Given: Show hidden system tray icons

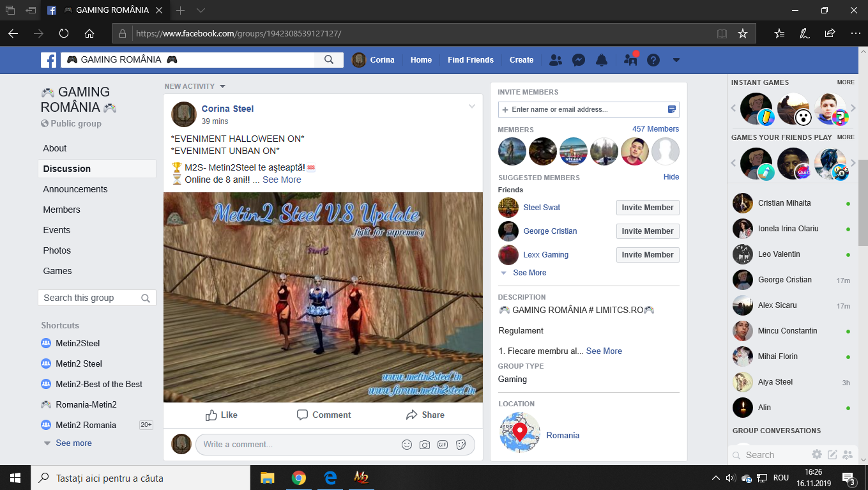Looking at the screenshot, I should tap(715, 478).
